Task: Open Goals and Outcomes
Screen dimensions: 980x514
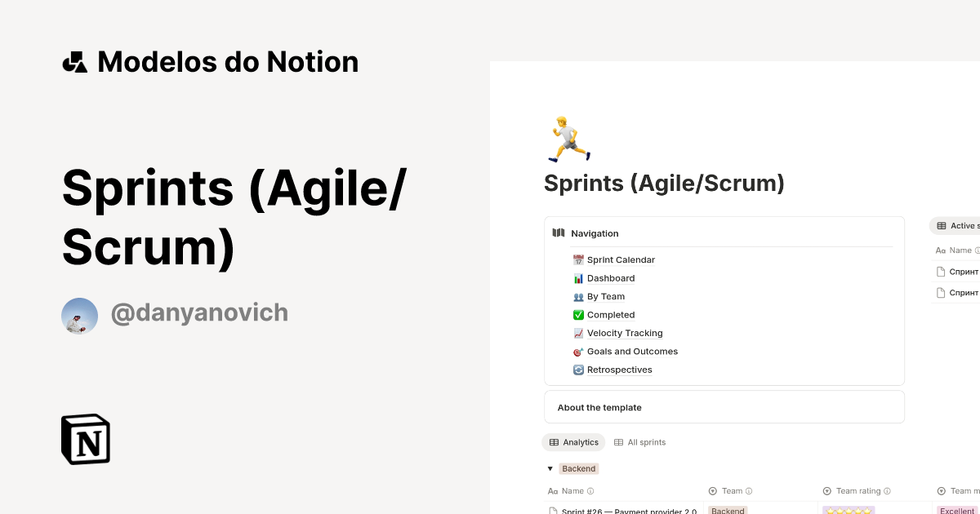Action: coord(632,351)
